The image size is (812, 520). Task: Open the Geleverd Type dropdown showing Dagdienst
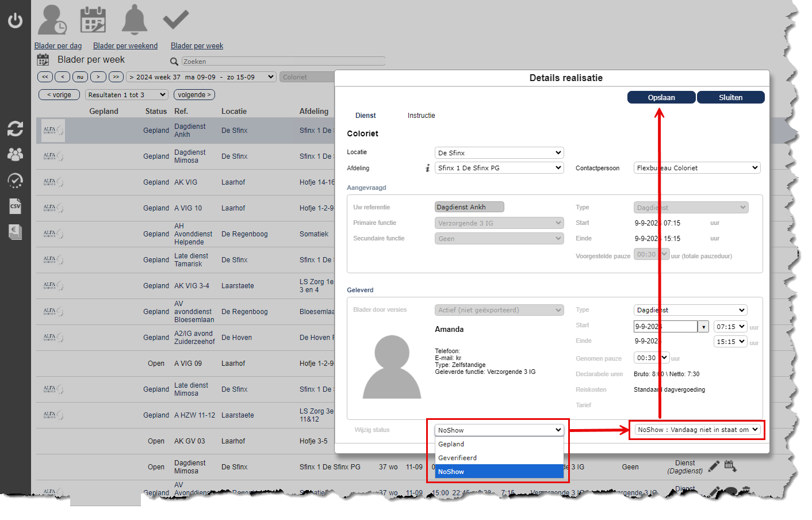pos(691,310)
